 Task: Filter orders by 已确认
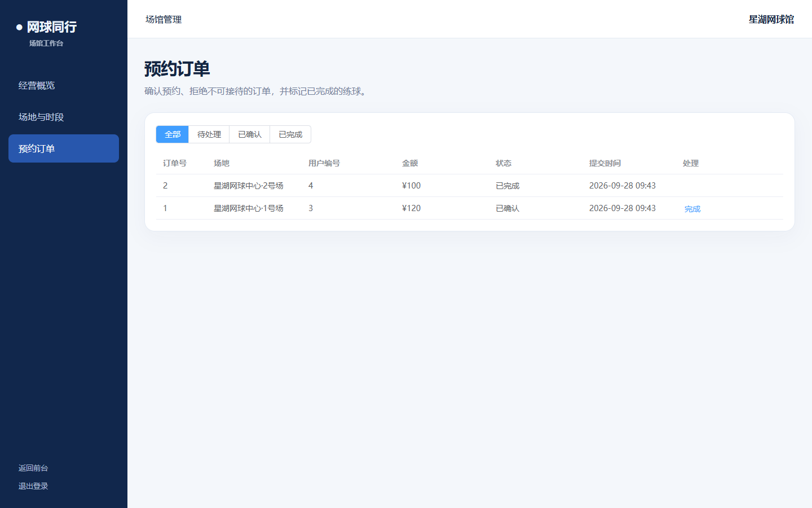(x=250, y=134)
